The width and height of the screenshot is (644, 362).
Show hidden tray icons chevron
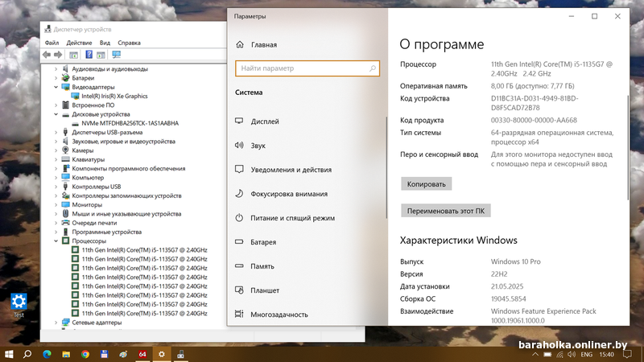click(535, 355)
